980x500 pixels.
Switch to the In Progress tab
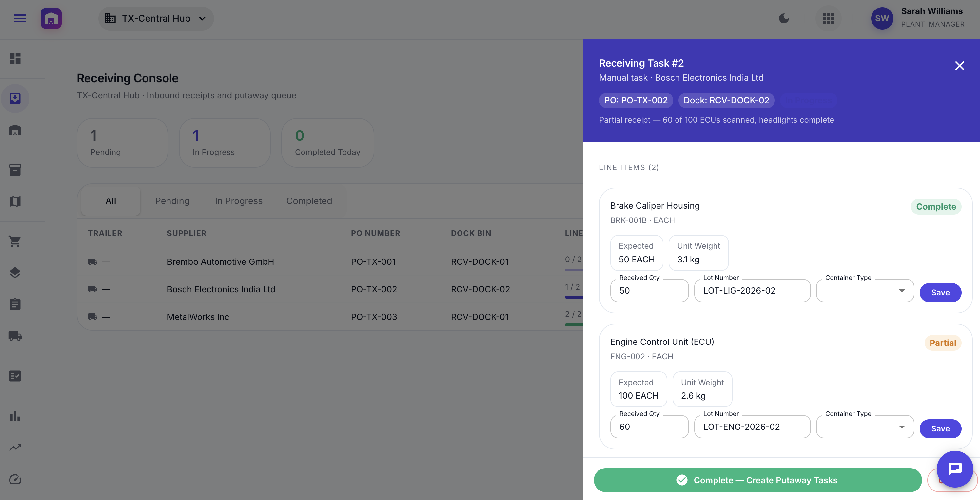[239, 201]
